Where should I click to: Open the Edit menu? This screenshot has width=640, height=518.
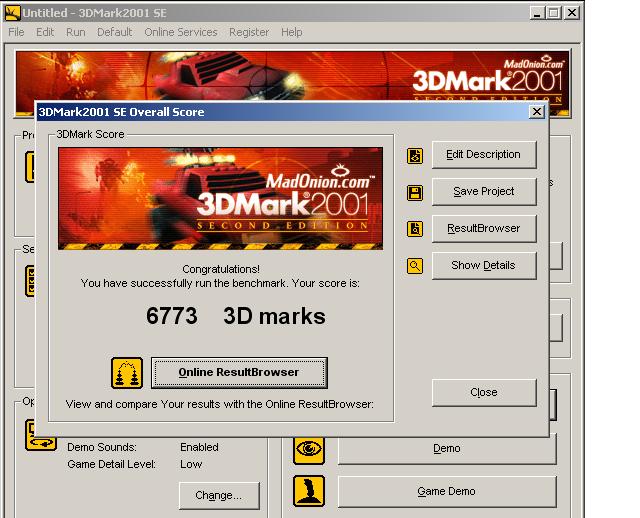pyautogui.click(x=45, y=32)
